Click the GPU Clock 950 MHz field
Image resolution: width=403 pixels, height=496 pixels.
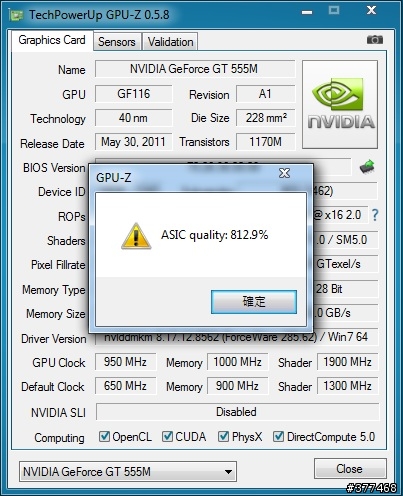pyautogui.click(x=125, y=362)
